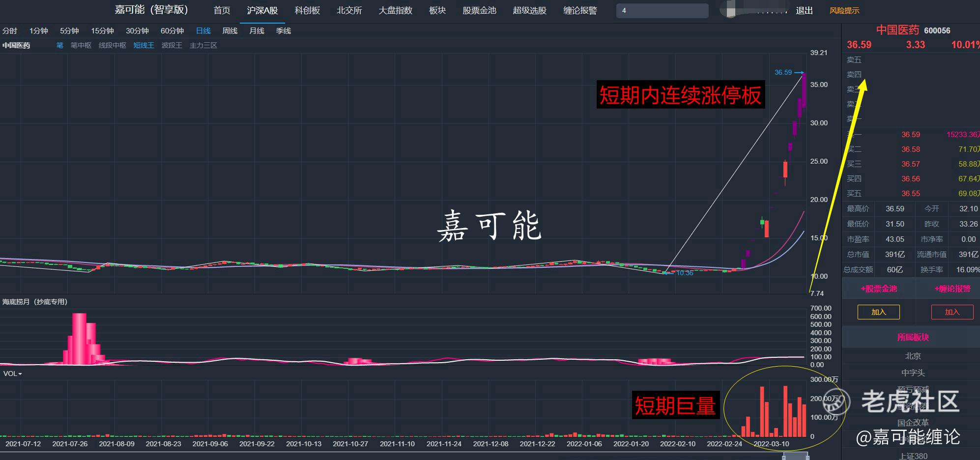Click the 中国医药 label above the chart
The height and width of the screenshot is (460, 980).
(16, 45)
